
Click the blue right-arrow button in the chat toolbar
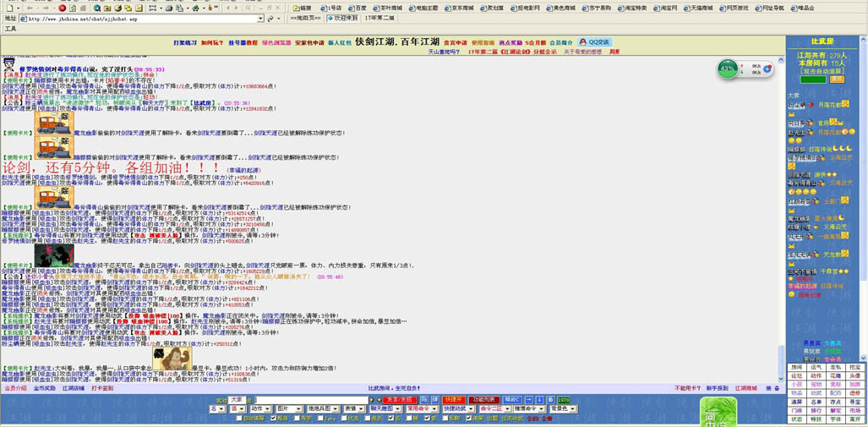(529, 399)
